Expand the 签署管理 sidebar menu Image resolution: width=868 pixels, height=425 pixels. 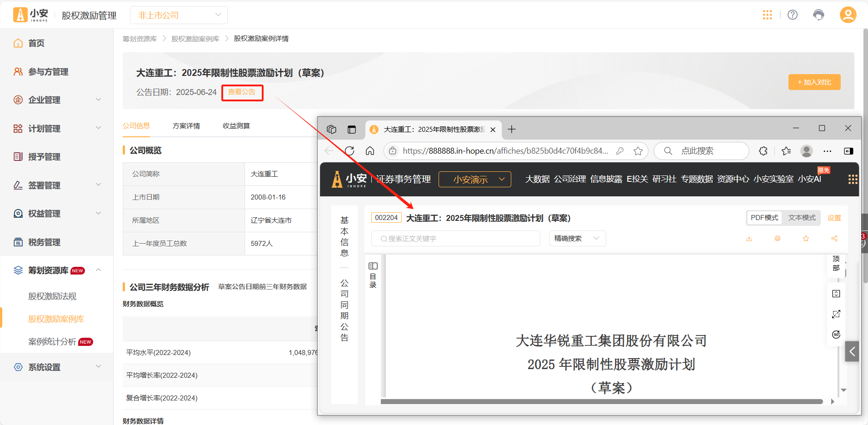pos(56,185)
